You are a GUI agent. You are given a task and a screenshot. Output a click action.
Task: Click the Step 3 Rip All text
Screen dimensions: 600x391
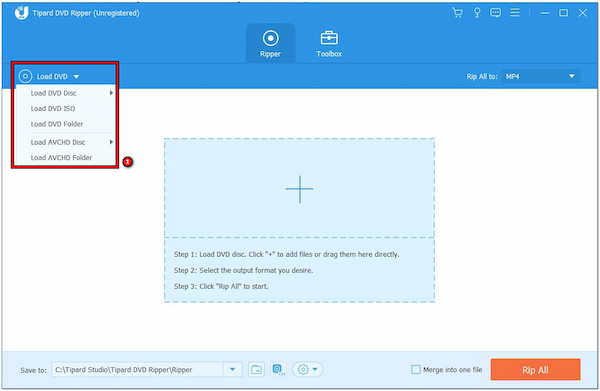coord(221,286)
